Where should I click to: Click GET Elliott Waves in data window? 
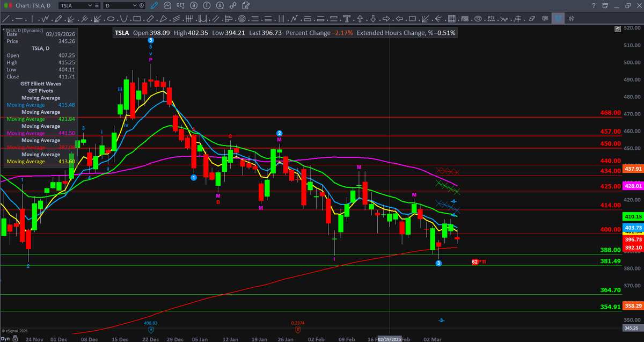pyautogui.click(x=41, y=84)
